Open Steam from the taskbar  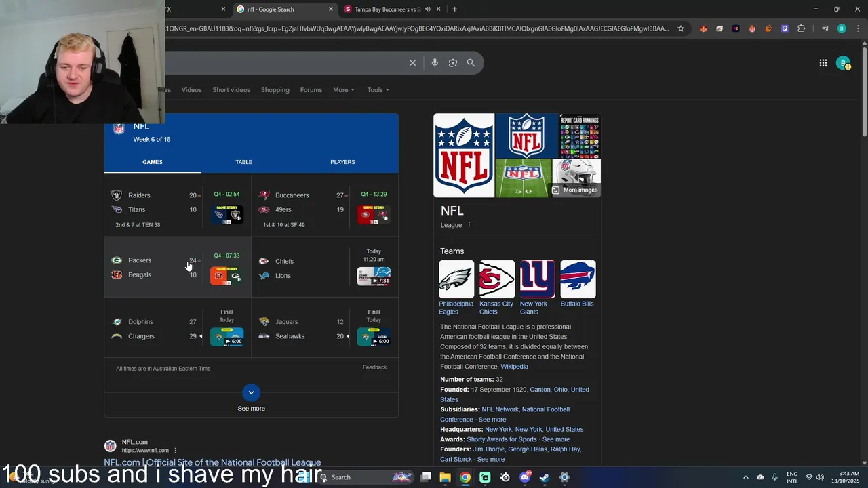545,477
